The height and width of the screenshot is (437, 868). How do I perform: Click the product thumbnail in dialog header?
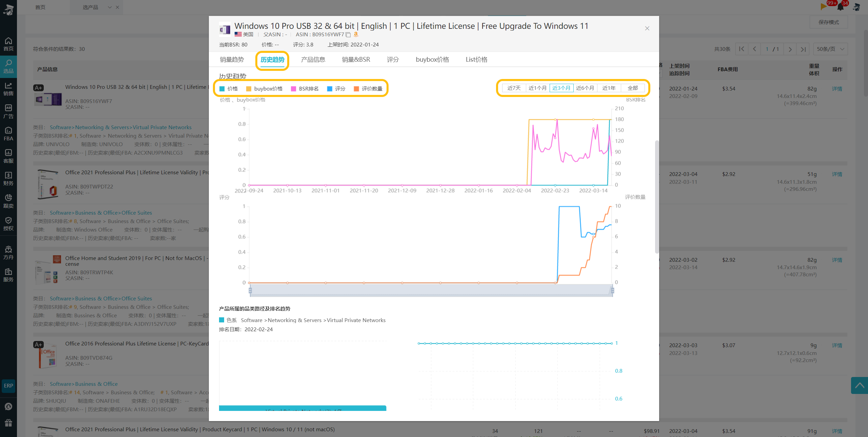(224, 30)
